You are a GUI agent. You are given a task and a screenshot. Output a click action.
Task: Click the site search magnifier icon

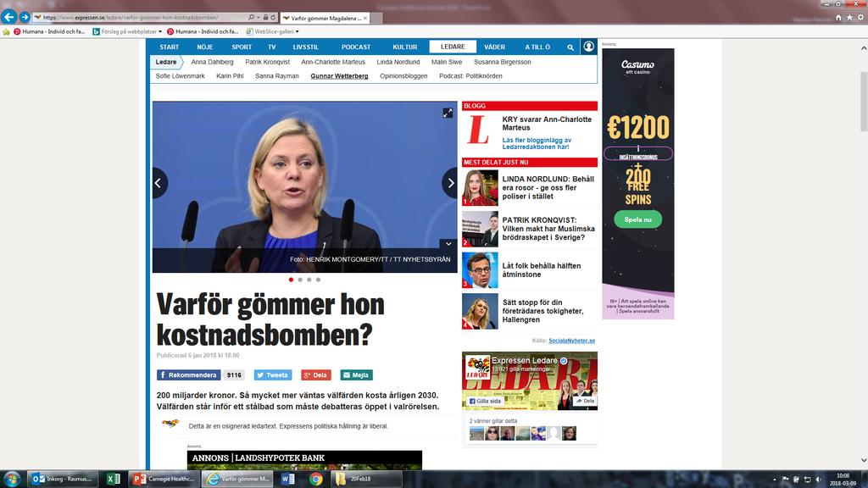[x=570, y=47]
